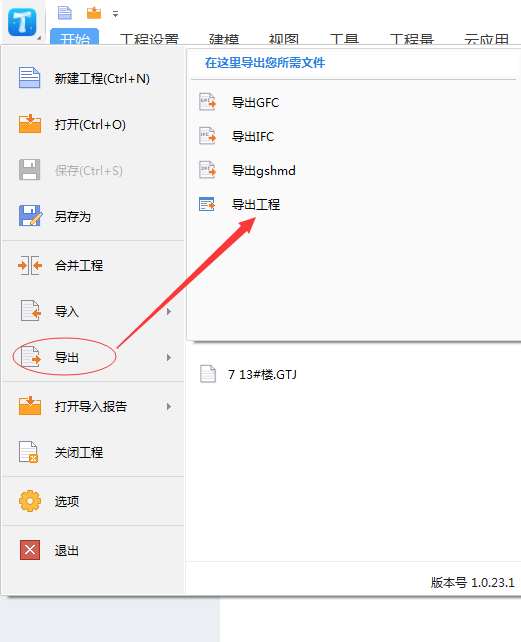Click the open folder icon in quick access toolbar
The image size is (521, 642).
point(94,13)
